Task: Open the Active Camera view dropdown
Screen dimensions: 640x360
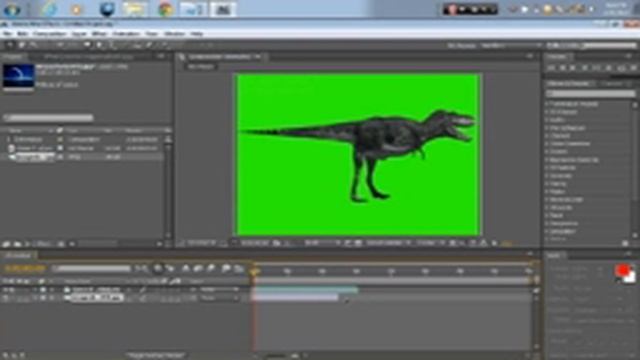Action: 388,243
